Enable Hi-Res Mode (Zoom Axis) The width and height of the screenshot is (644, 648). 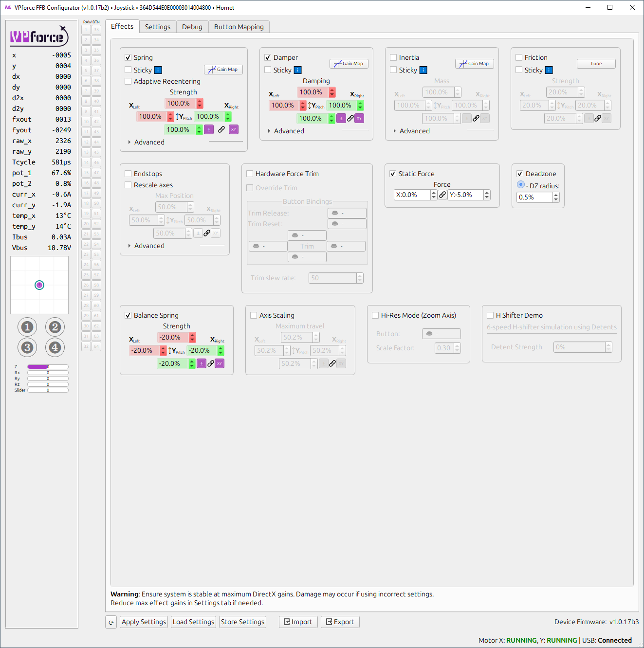[x=375, y=315]
